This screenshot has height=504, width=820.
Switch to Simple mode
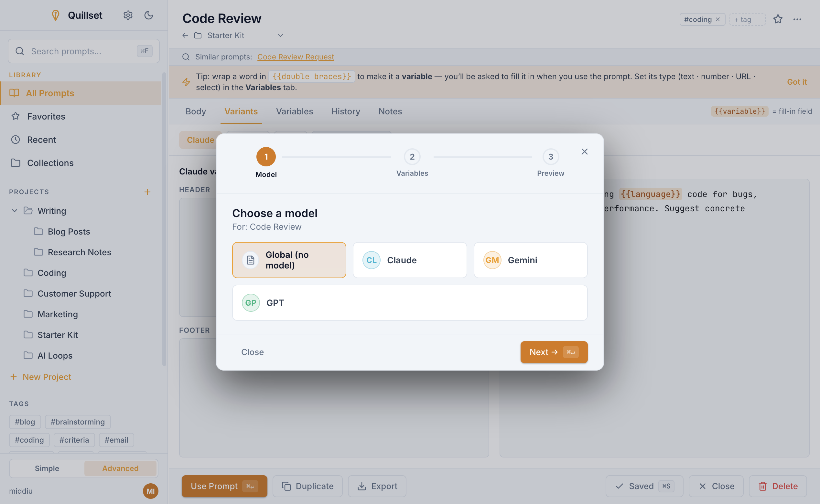[47, 468]
